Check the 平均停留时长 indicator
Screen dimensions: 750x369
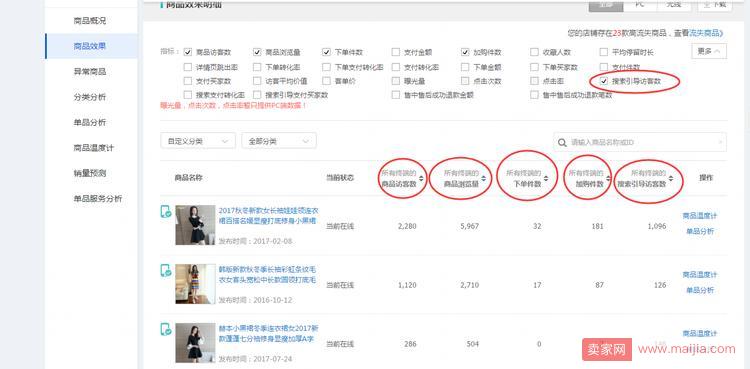click(604, 52)
